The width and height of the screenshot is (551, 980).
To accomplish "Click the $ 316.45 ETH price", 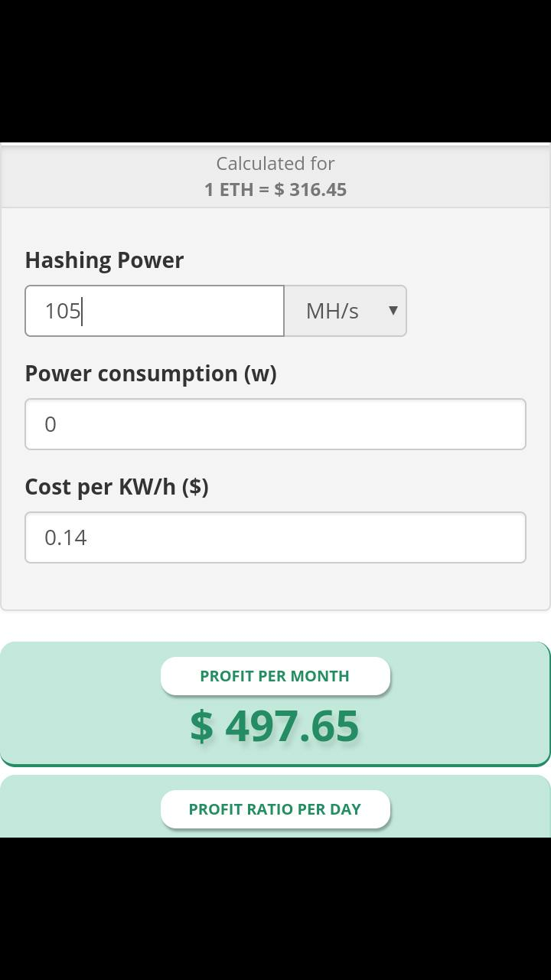I will (x=311, y=190).
